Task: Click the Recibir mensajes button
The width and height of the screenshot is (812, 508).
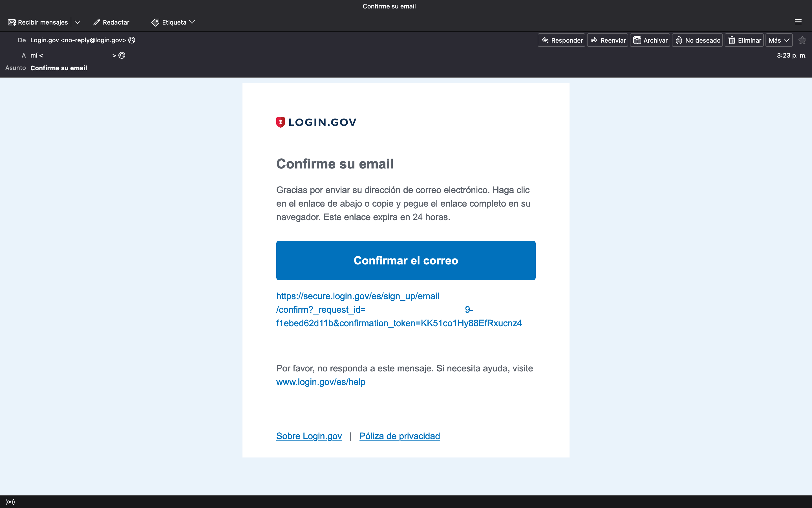Action: (37, 22)
